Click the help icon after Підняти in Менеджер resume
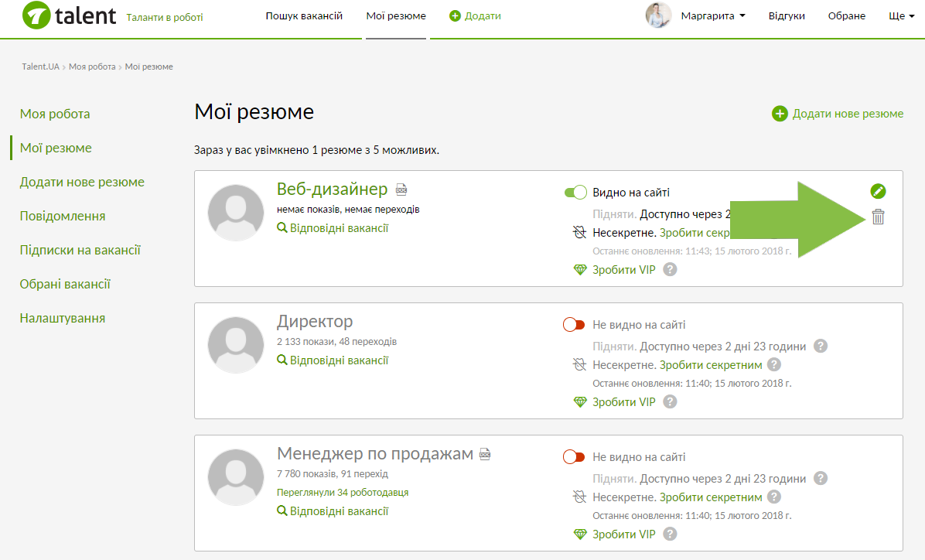This screenshot has width=925, height=560. click(821, 478)
